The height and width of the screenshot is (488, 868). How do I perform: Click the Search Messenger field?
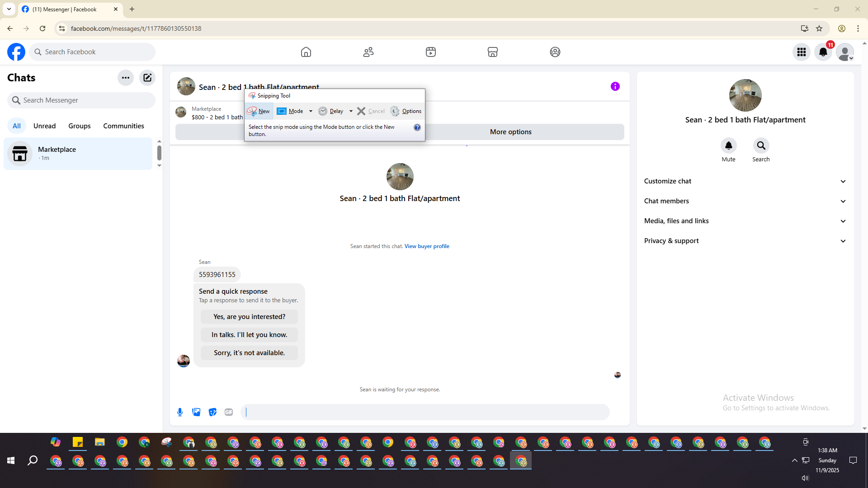point(81,100)
